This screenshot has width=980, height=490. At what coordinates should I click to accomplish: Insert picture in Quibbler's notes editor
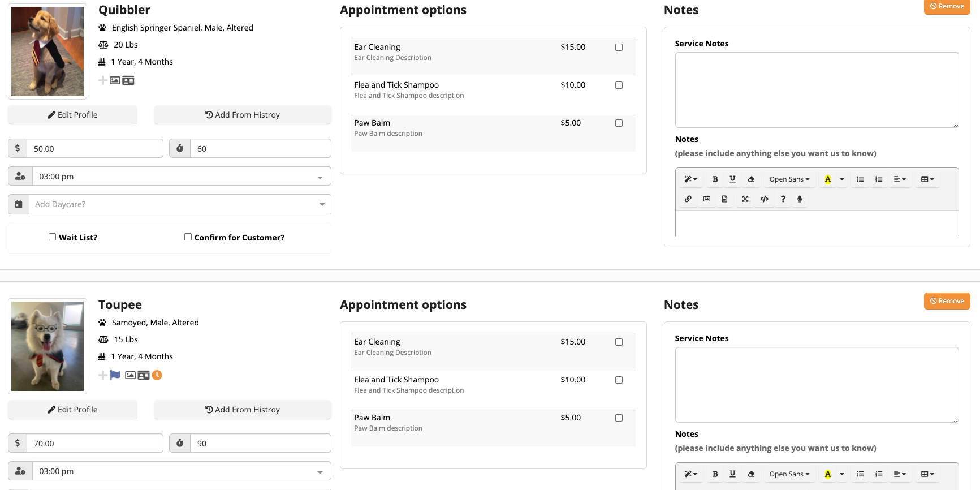(x=707, y=199)
